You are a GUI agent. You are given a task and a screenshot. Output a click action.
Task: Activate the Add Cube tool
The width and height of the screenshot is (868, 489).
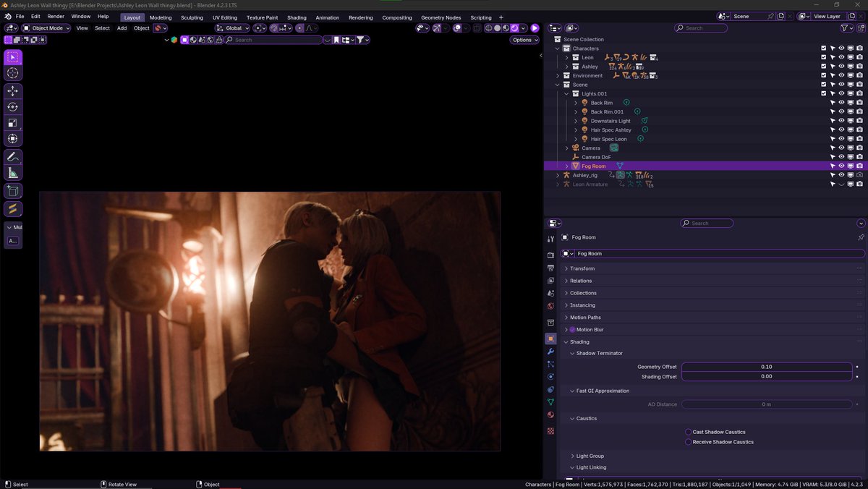(13, 191)
